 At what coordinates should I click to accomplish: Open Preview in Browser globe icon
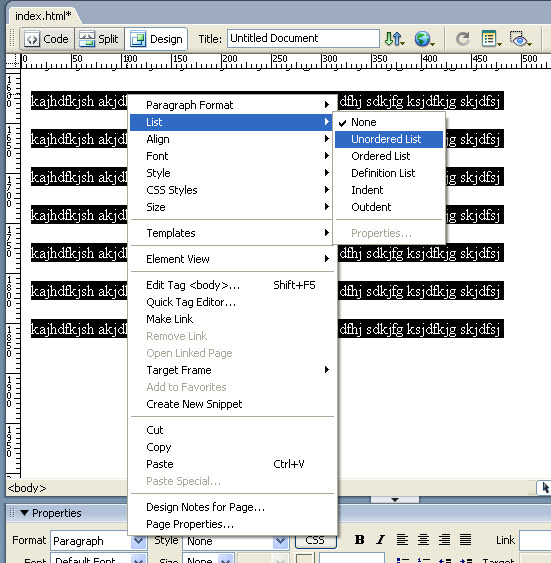pyautogui.click(x=424, y=39)
